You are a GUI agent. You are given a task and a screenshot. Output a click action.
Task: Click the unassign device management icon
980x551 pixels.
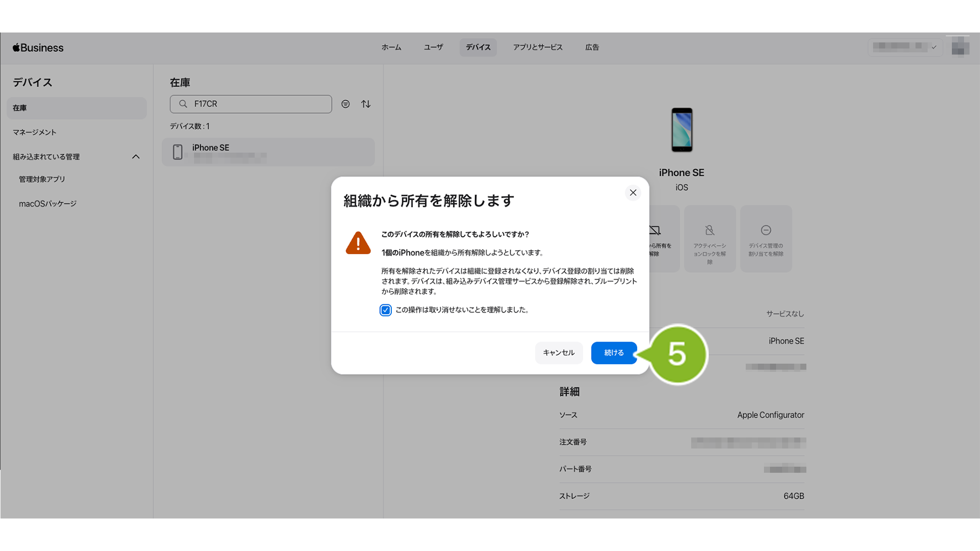[x=766, y=230]
